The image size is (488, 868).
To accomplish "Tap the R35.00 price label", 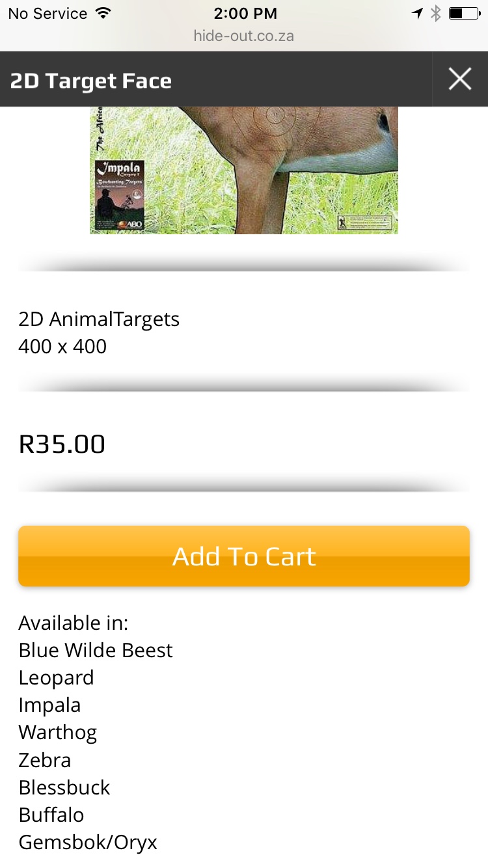I will pos(62,444).
